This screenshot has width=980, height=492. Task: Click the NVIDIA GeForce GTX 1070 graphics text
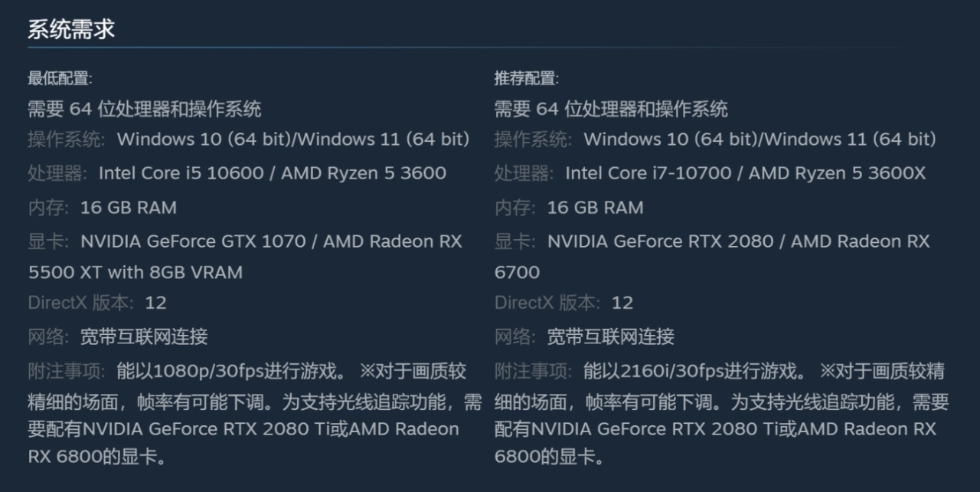click(x=193, y=241)
